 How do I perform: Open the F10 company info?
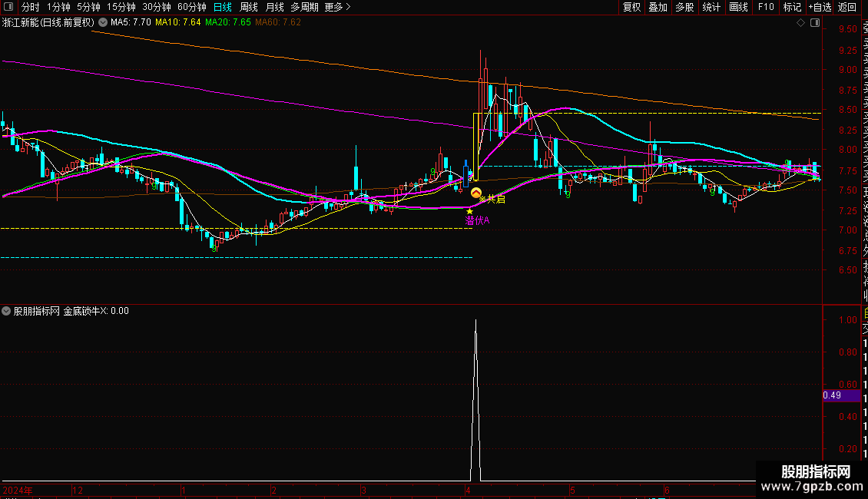pyautogui.click(x=766, y=7)
